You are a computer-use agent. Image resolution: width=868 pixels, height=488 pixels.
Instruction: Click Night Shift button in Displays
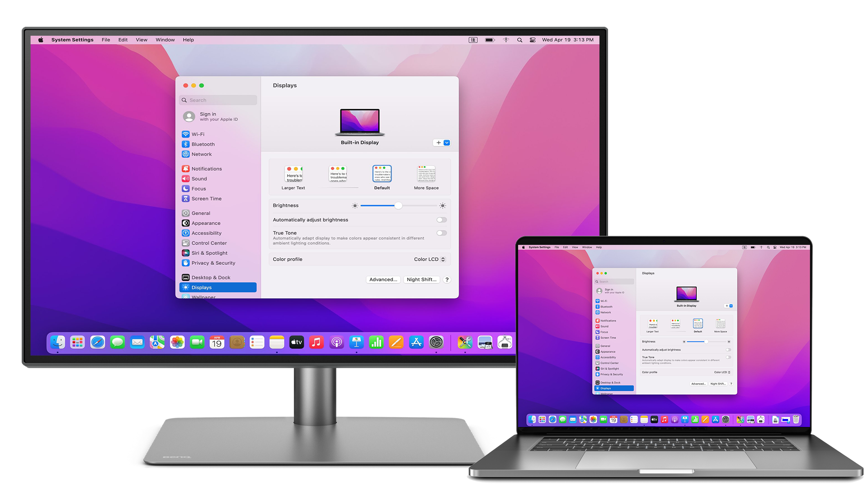pyautogui.click(x=421, y=279)
